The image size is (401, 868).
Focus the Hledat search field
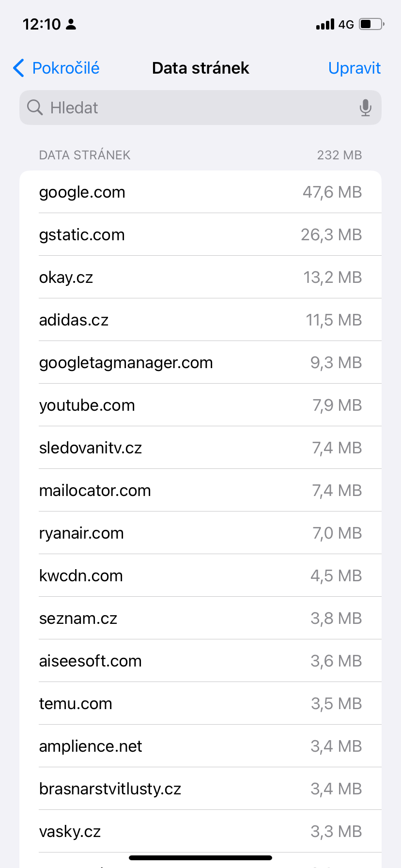tap(194, 108)
